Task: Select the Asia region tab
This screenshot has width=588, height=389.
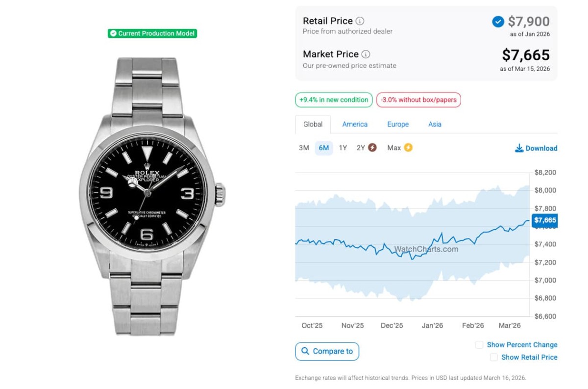Action: 435,125
